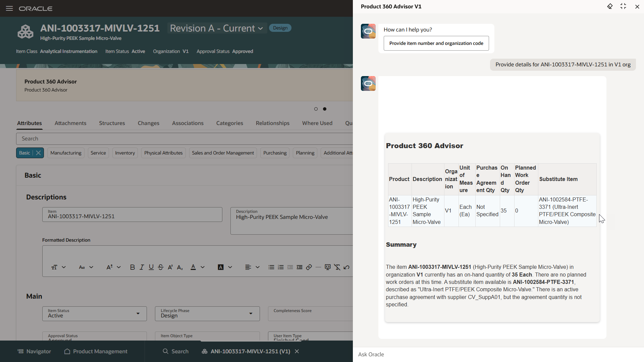644x362 pixels.
Task: Open the Item Status dropdown
Action: coord(138,314)
